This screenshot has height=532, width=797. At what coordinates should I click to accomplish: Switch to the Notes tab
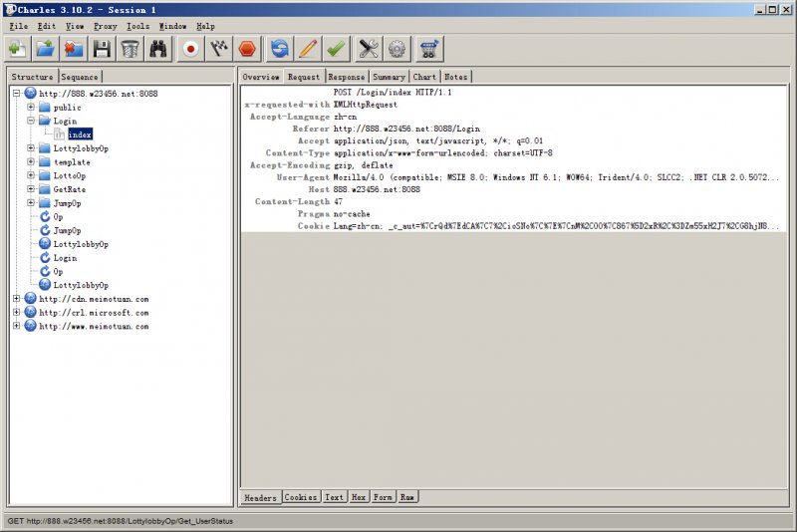click(x=456, y=77)
